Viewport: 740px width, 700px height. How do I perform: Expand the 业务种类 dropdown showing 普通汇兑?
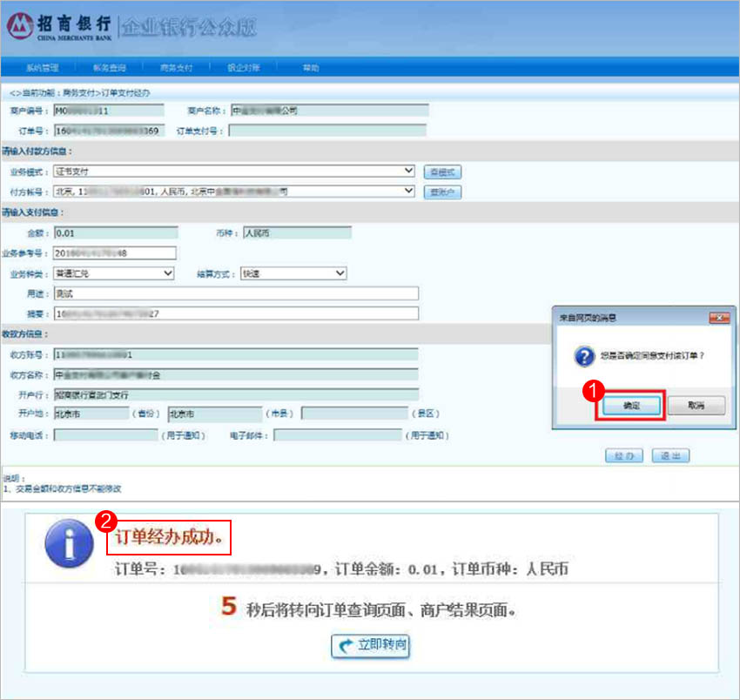114,273
